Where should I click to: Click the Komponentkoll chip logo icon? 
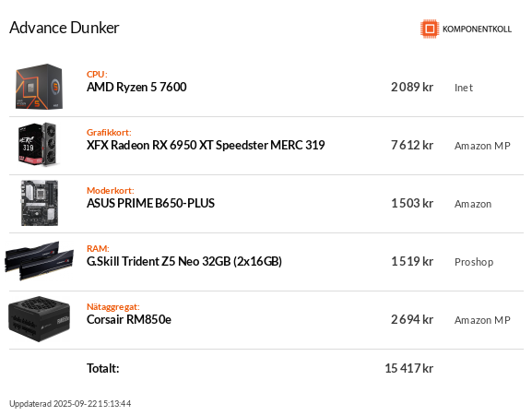click(x=430, y=29)
